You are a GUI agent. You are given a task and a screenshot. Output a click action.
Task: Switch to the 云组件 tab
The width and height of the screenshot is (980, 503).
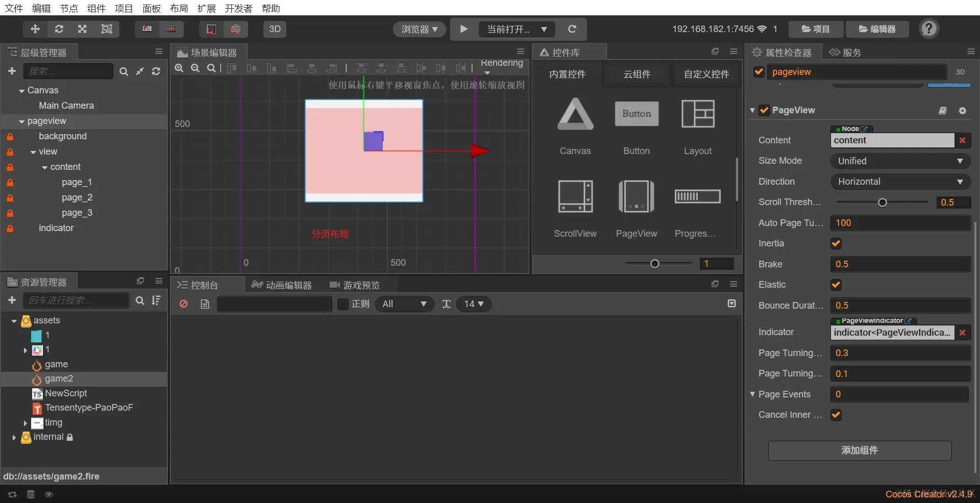(x=637, y=74)
